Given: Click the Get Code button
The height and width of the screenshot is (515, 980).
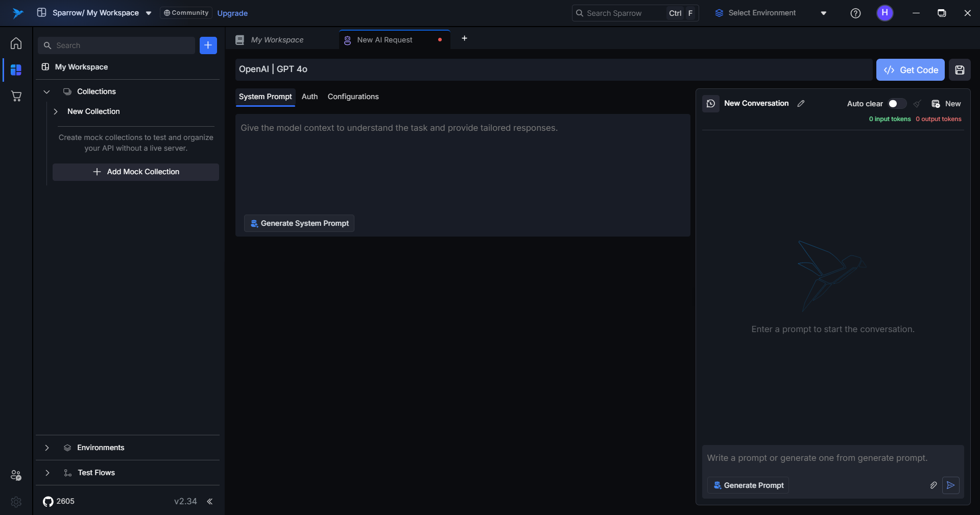Looking at the screenshot, I should (910, 70).
